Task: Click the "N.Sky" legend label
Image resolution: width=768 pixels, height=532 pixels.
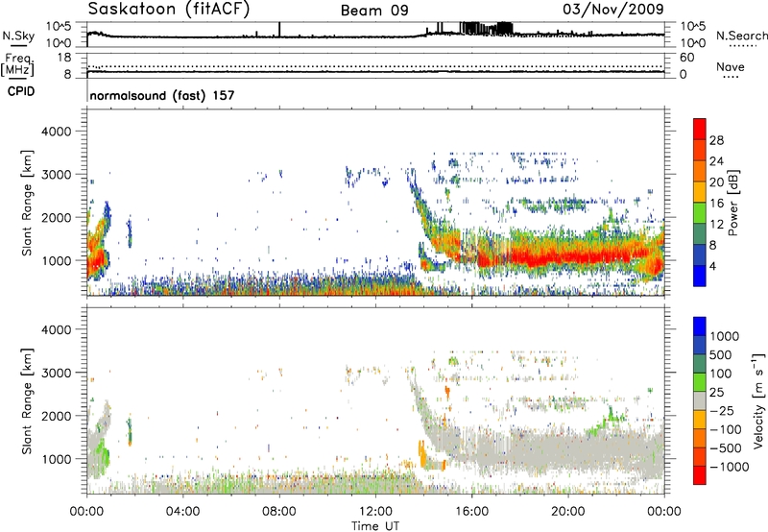Action: [18, 36]
